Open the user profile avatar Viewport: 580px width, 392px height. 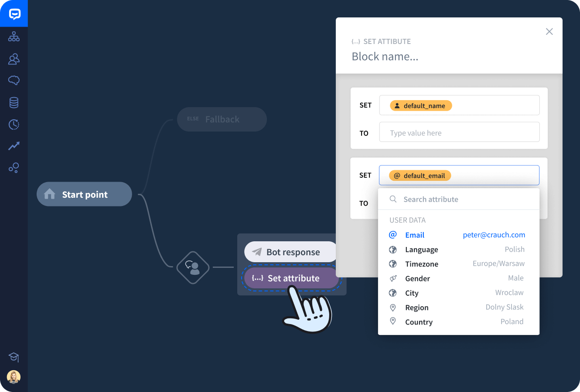[x=14, y=377]
